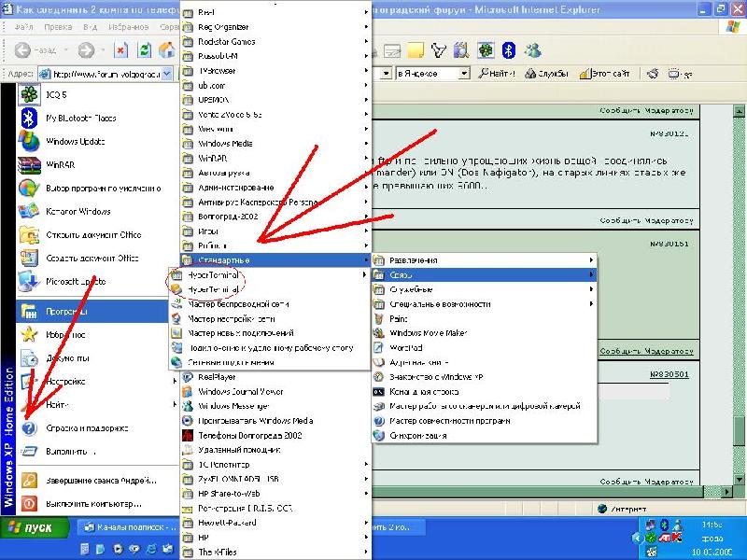Launch Windows Movie Maker
Viewport: 747px width, 560px height.
pos(485,333)
